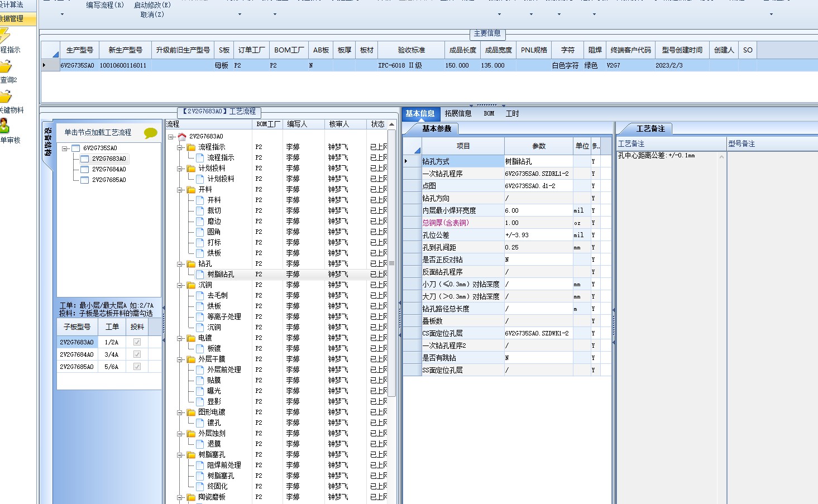Toggle 投料 checkbox for 2V2G7684A0
Image resolution: width=818 pixels, height=504 pixels.
[137, 354]
